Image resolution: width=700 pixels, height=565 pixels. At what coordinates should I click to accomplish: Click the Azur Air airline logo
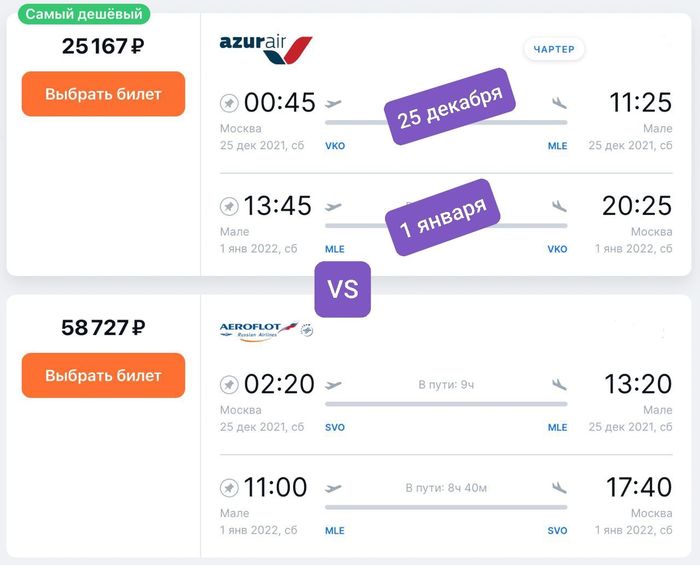click(x=265, y=48)
